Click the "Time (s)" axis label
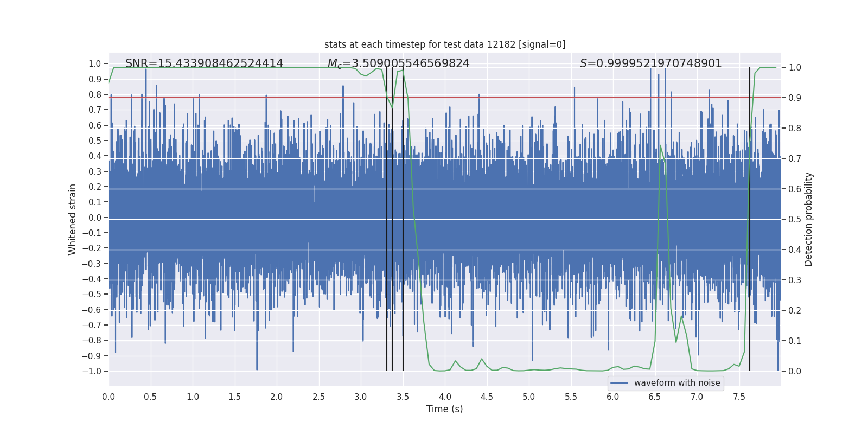Viewport: 868px width, 434px height. 445,409
